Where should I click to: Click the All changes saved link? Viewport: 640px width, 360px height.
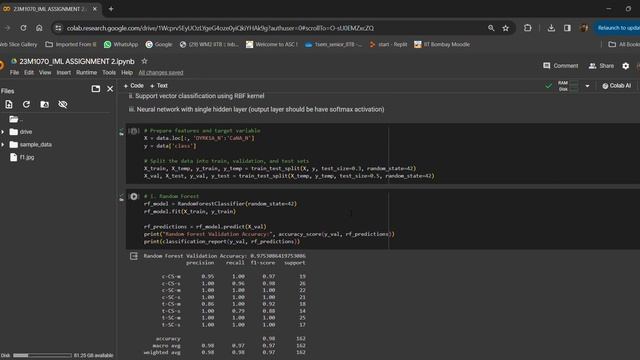161,73
